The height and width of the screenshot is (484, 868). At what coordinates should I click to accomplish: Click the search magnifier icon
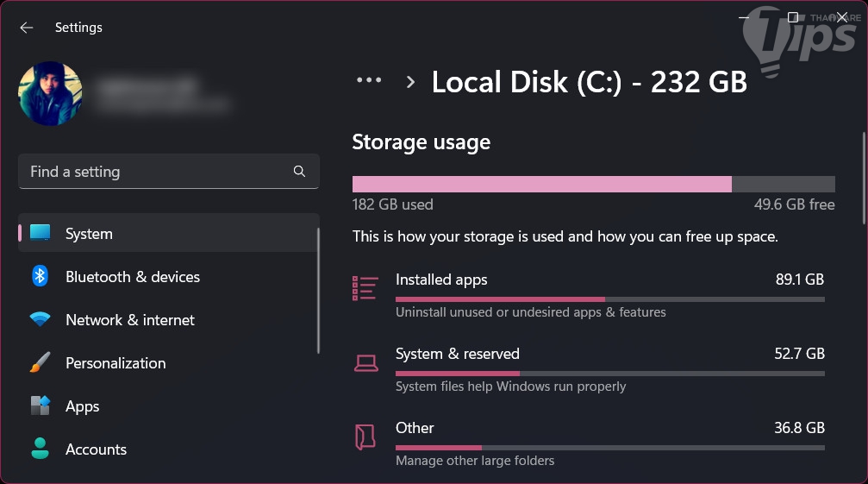[x=299, y=172]
